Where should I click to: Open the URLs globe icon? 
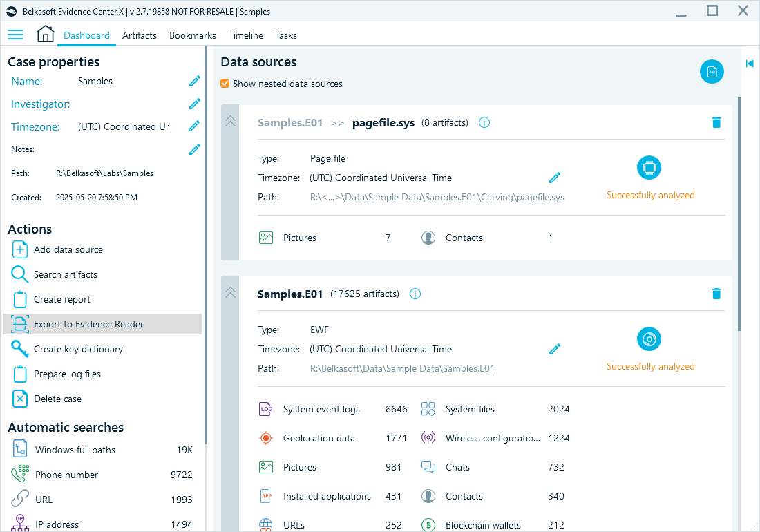click(x=266, y=524)
